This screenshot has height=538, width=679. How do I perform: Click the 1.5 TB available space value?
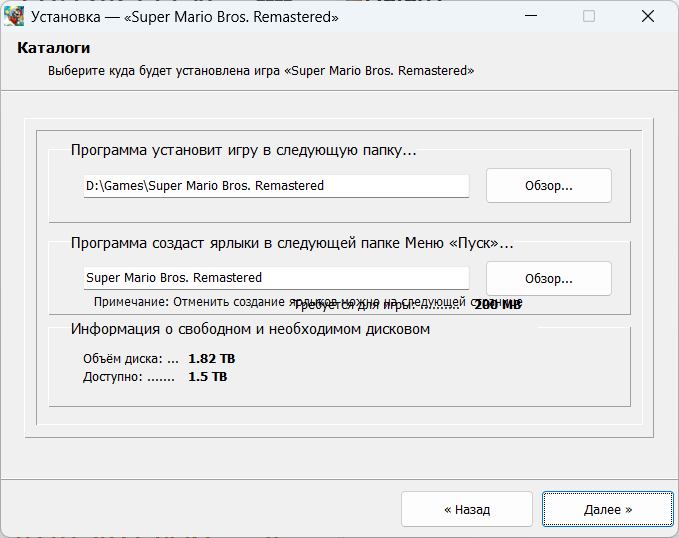tap(207, 377)
